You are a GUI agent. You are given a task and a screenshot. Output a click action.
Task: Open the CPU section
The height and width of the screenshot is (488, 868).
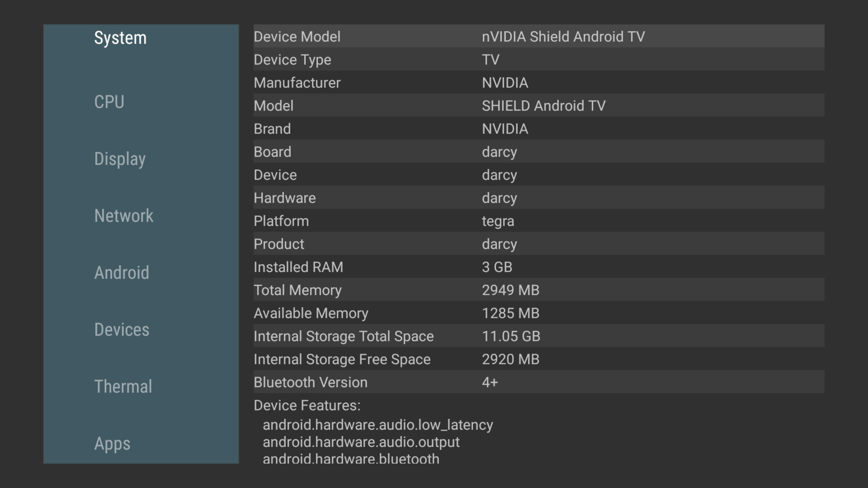[x=109, y=102]
